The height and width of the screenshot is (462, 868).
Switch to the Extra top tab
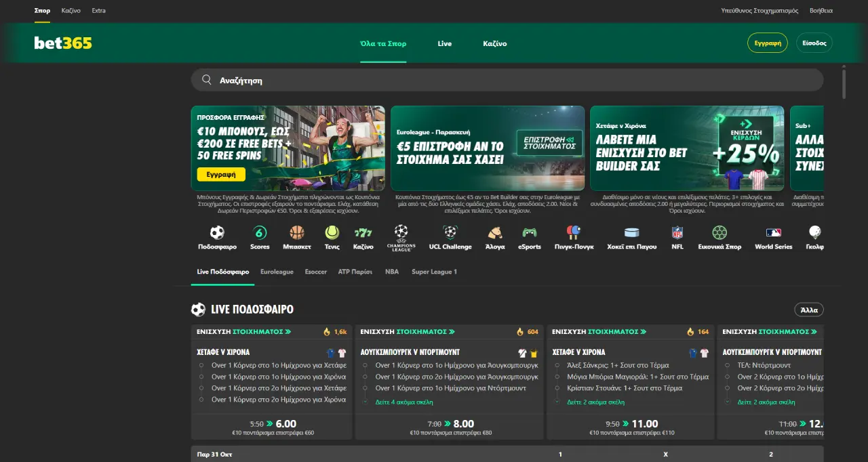tap(99, 11)
